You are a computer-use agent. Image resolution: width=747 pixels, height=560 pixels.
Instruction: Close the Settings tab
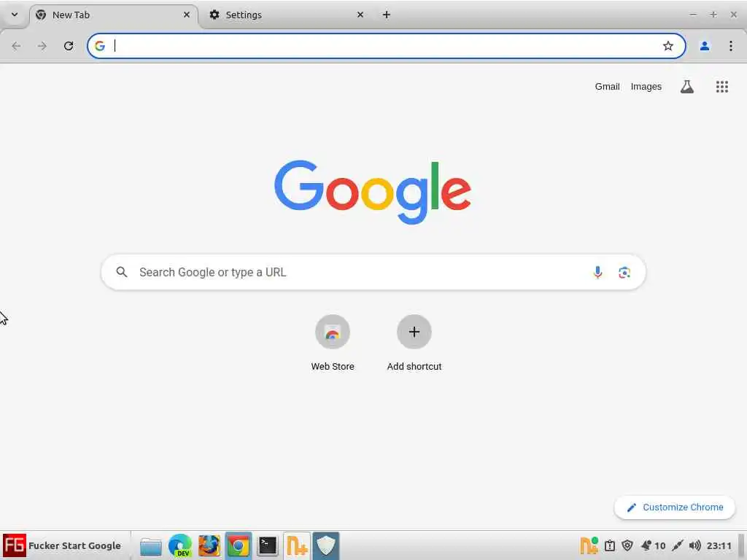point(360,15)
